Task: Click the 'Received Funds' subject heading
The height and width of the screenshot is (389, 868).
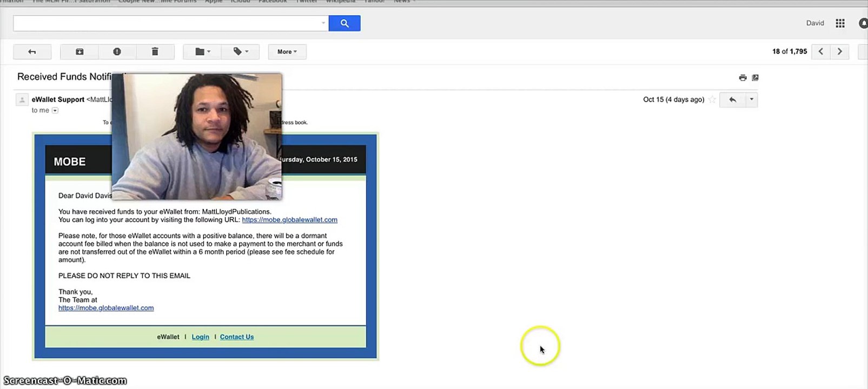Action: 64,77
